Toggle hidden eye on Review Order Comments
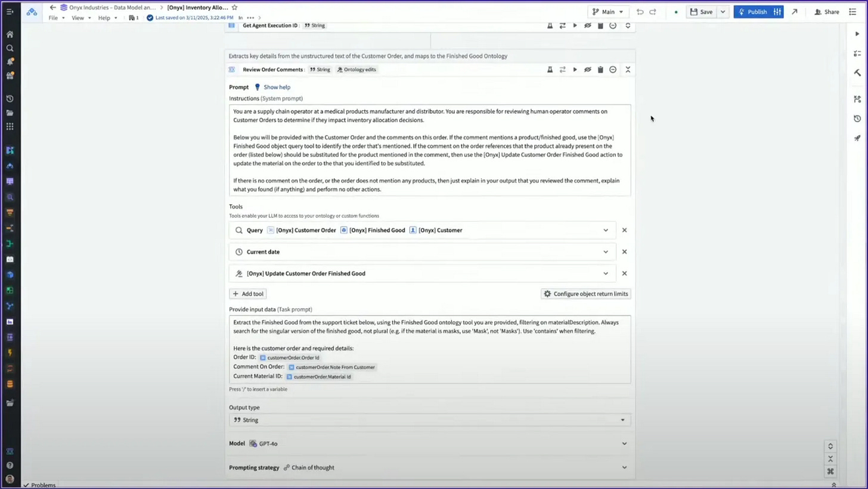This screenshot has height=489, width=868. point(587,70)
